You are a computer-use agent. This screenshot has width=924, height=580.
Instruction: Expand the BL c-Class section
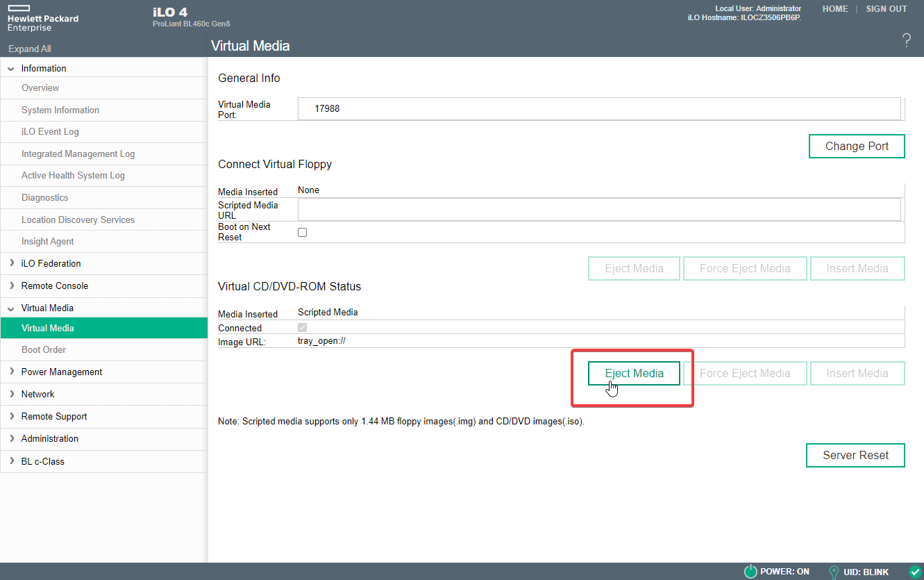click(x=11, y=461)
